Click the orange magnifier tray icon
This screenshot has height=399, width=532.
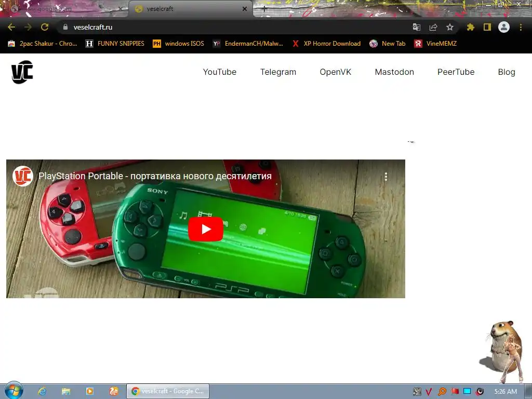click(x=442, y=392)
